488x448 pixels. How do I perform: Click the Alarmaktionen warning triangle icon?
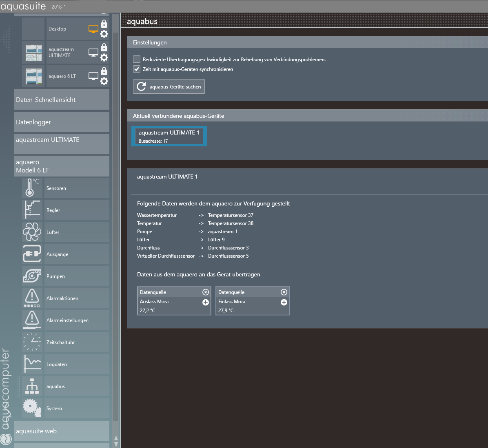click(32, 298)
